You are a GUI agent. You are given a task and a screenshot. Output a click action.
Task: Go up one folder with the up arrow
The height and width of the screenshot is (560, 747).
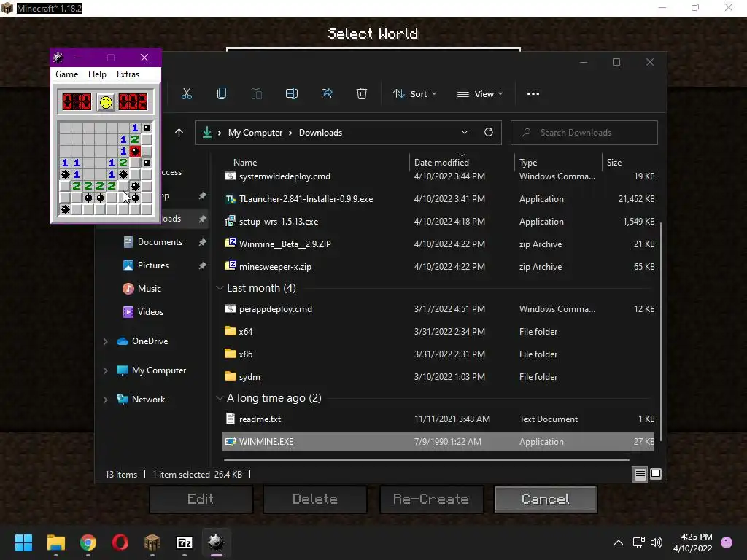tap(179, 133)
